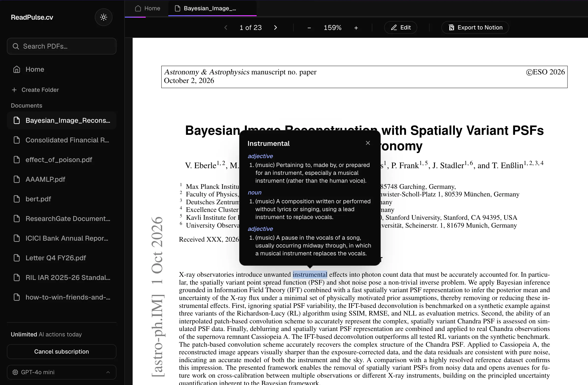This screenshot has height=385, width=588.
Task: Open how-to-win-friends-and document
Action: (61, 297)
